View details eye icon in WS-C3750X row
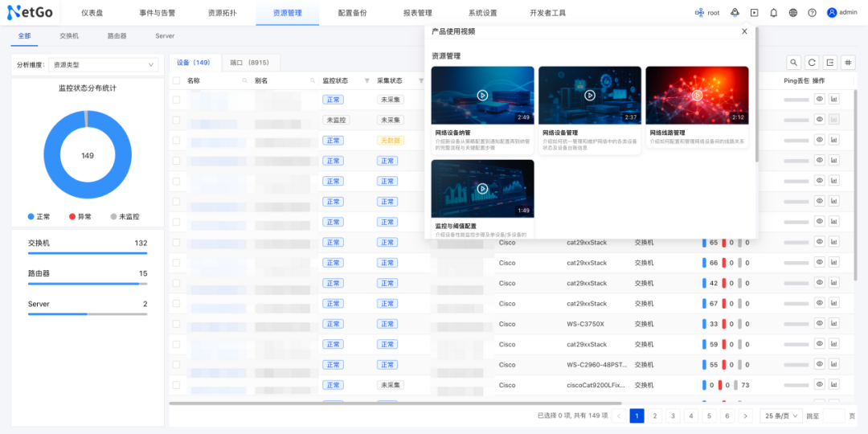Screen dimensions: 868x434 pos(819,323)
